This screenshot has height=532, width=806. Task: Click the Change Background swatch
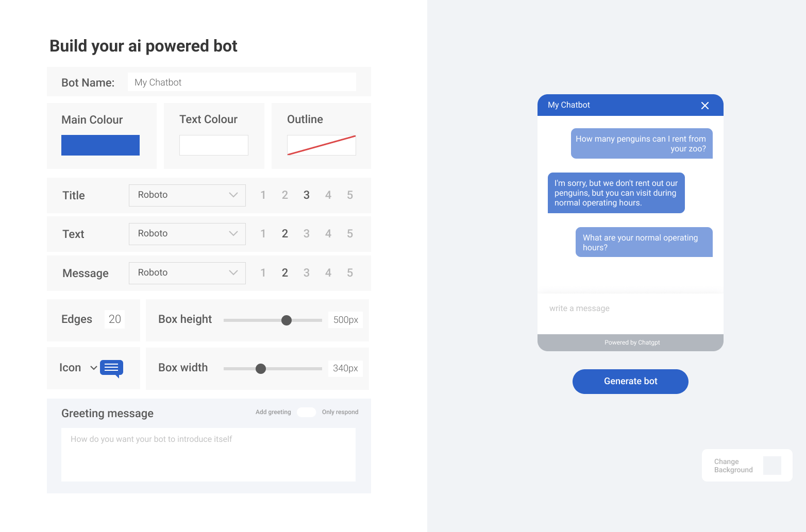[772, 466]
